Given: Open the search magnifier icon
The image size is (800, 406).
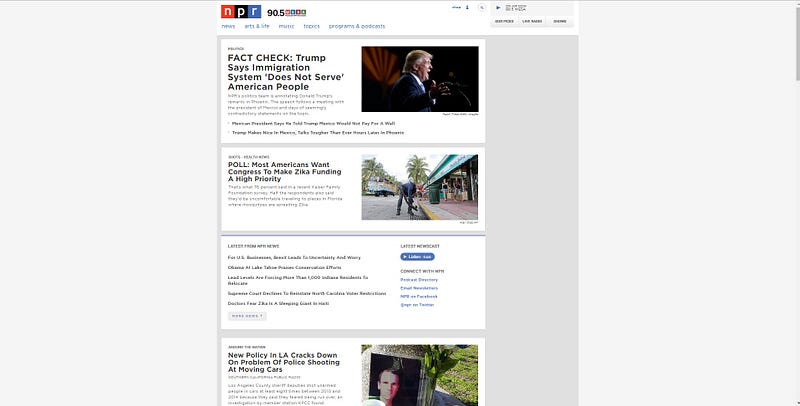Looking at the screenshot, I should [481, 8].
